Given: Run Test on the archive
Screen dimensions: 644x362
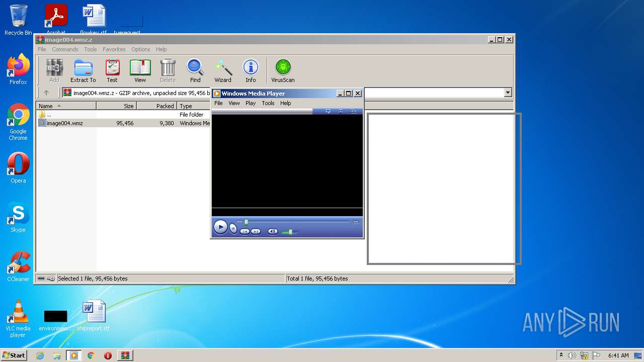Looking at the screenshot, I should click(x=112, y=70).
